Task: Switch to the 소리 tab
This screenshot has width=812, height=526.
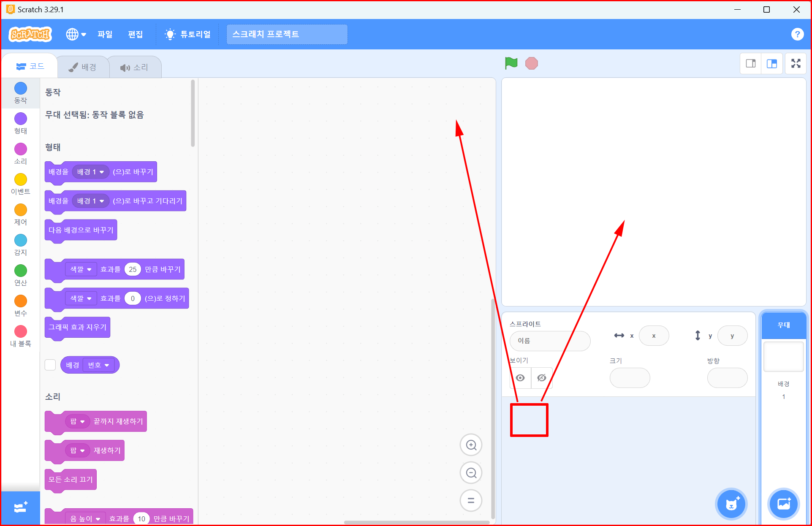Action: (x=135, y=68)
